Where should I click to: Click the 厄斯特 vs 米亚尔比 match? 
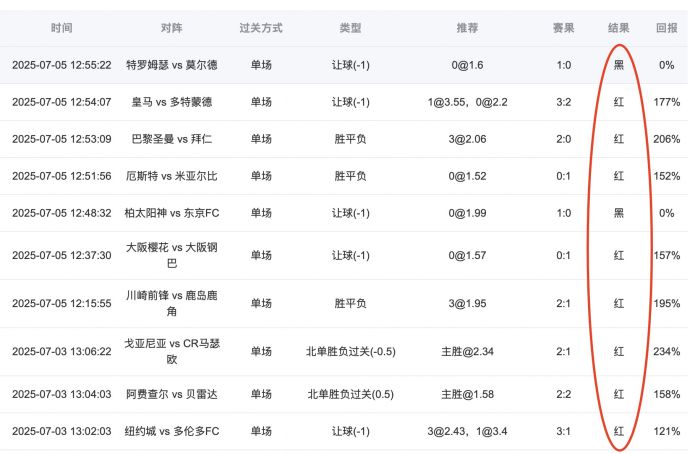pos(171,176)
